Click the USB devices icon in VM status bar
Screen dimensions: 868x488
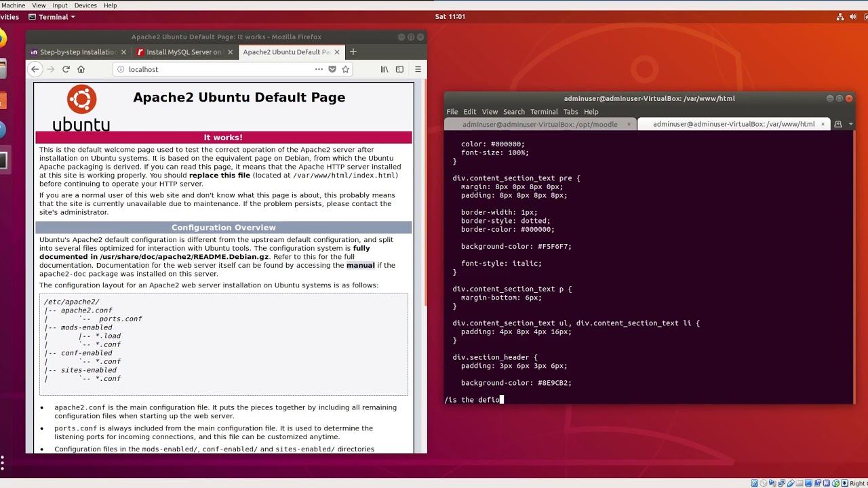791,483
